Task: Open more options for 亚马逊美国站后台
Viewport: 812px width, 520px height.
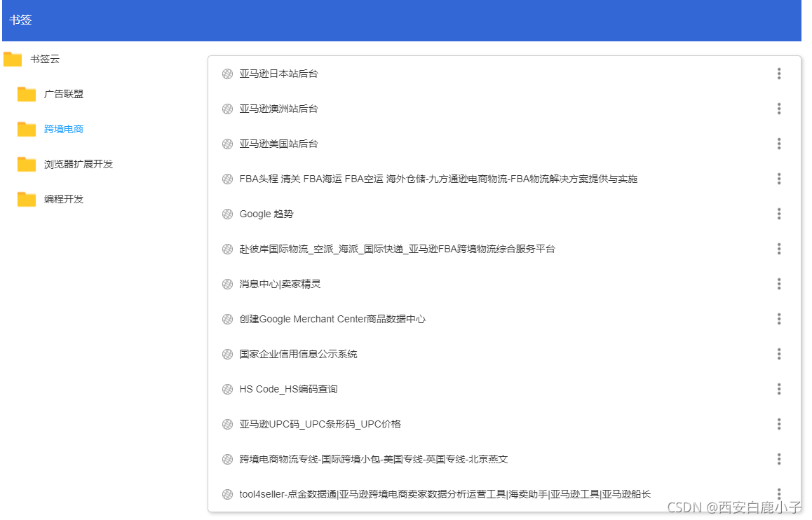Action: 778,144
